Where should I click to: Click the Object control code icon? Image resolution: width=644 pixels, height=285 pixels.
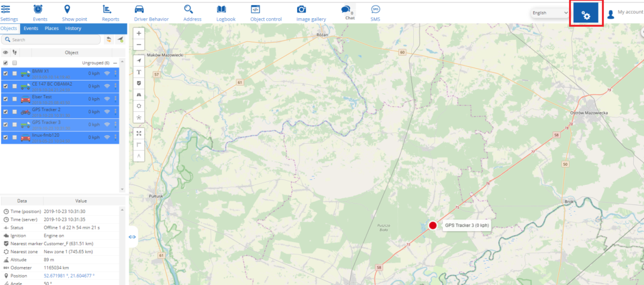256,9
